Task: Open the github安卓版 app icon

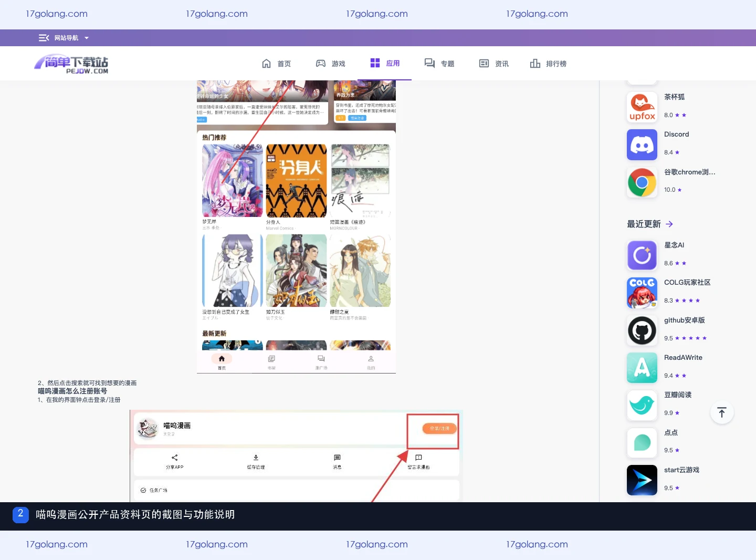Action: coord(642,330)
